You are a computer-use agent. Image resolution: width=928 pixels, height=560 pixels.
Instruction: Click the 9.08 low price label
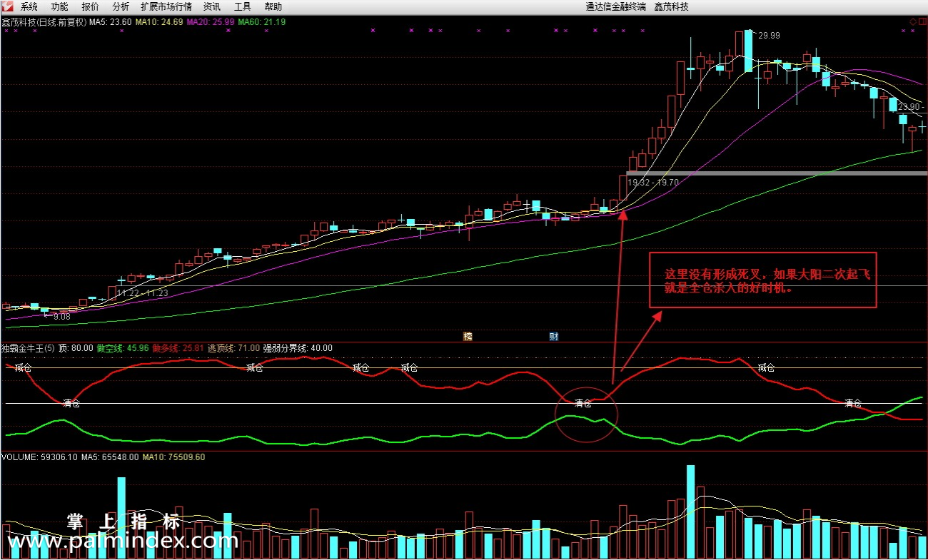[61, 316]
